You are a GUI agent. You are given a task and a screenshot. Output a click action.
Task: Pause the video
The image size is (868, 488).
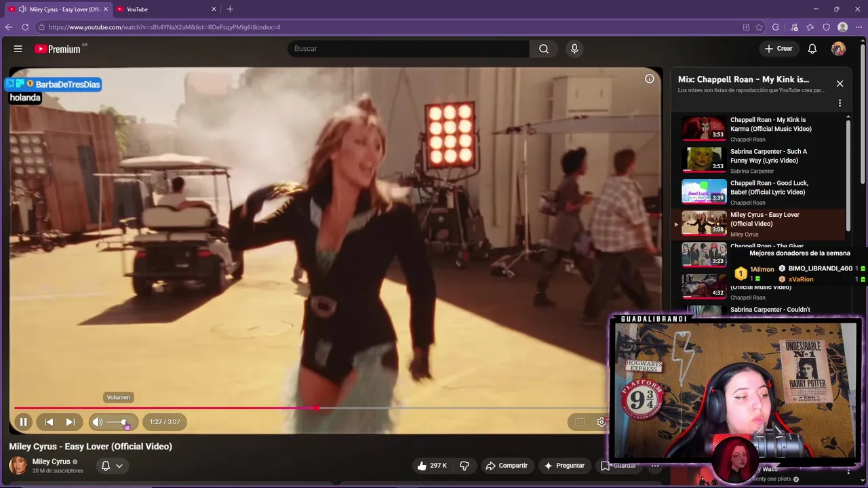click(23, 422)
